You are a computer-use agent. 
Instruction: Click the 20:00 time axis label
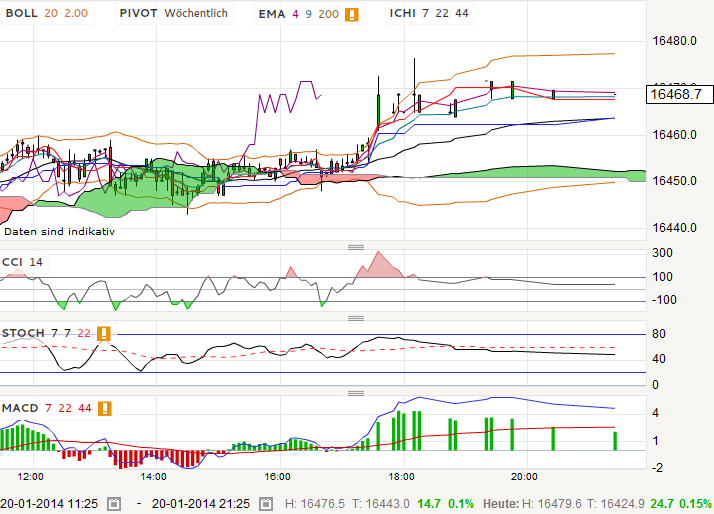[524, 477]
